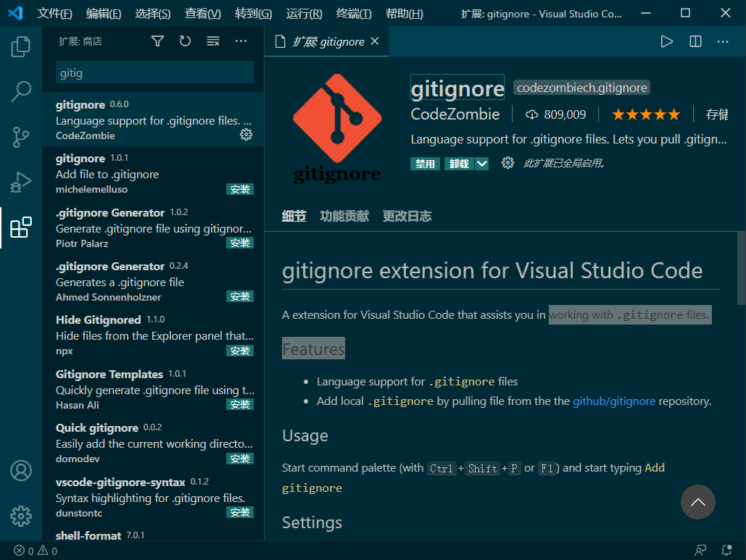Click the download count 809,009

tap(555, 114)
